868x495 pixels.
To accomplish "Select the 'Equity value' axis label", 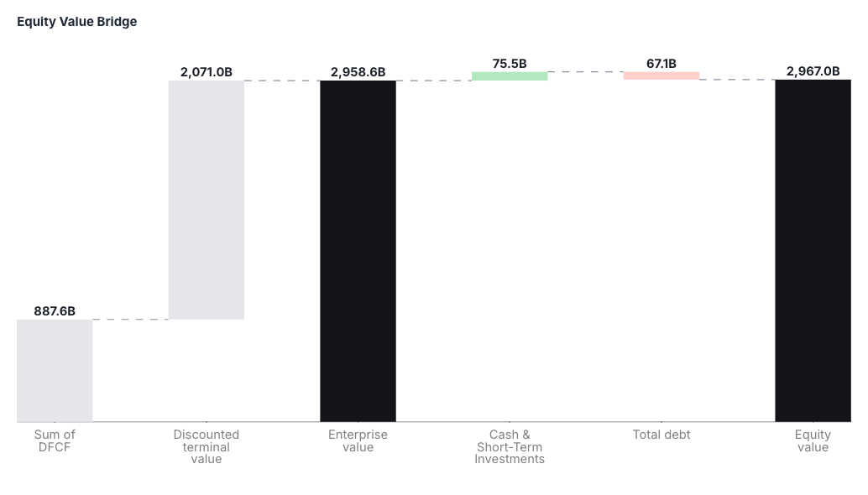I will click(813, 440).
